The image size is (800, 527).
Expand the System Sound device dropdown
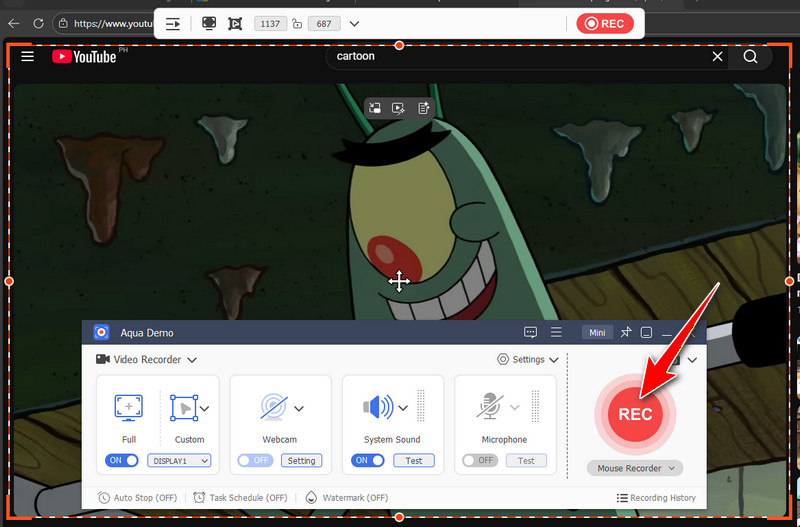tap(403, 408)
